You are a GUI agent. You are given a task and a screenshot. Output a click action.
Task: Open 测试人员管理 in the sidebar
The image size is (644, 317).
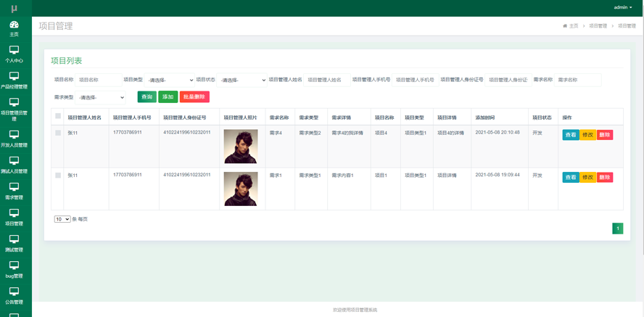(14, 165)
